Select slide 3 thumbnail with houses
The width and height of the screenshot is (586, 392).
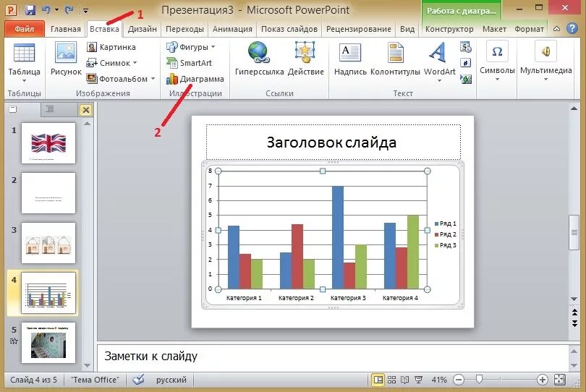(x=48, y=243)
